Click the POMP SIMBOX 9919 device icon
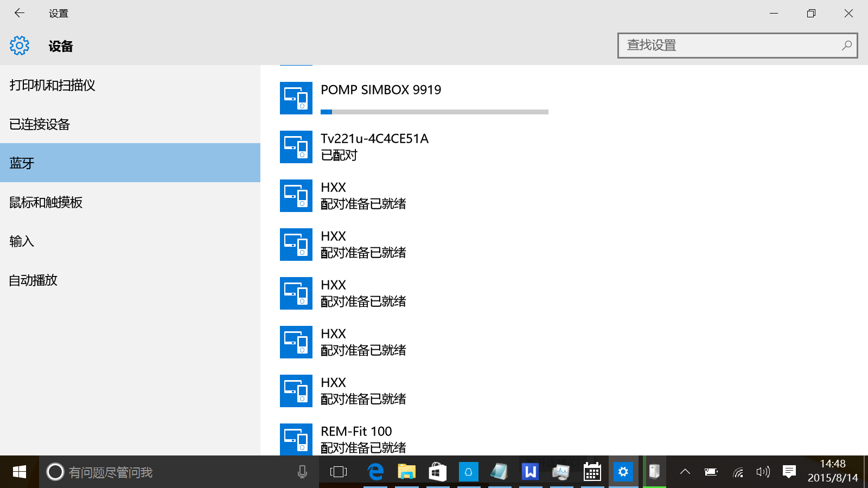This screenshot has width=868, height=488. 296,98
